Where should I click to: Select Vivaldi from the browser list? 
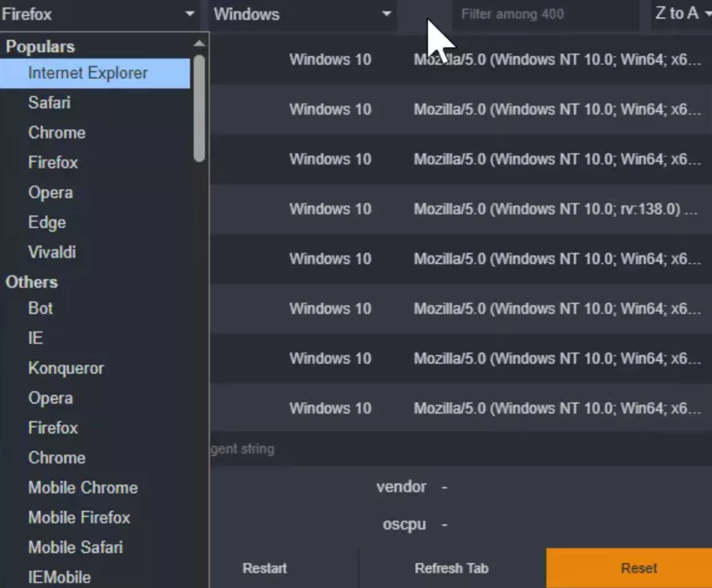click(95, 252)
